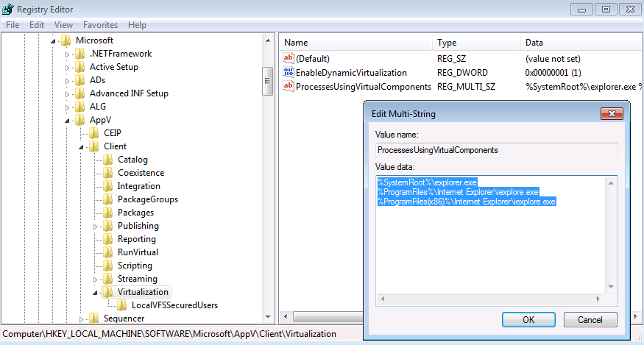The height and width of the screenshot is (345, 644).
Task: Click the tree pane vertical scrollbar thumb
Action: [x=268, y=81]
